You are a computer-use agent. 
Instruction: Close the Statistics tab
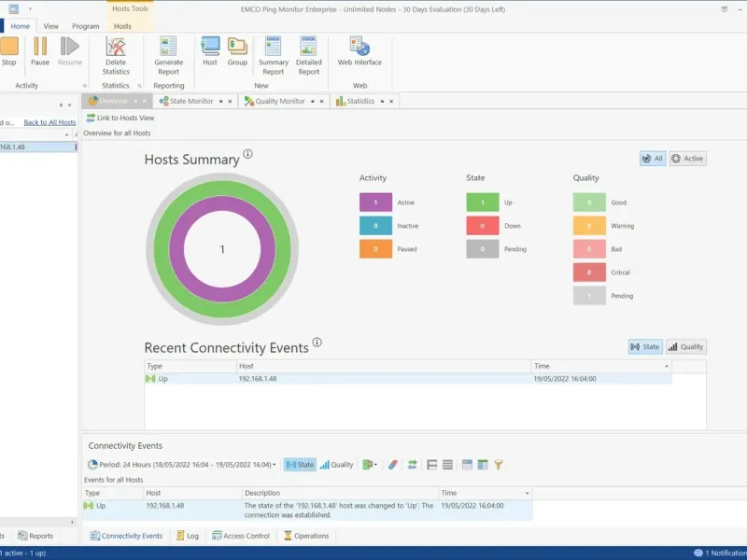(391, 102)
